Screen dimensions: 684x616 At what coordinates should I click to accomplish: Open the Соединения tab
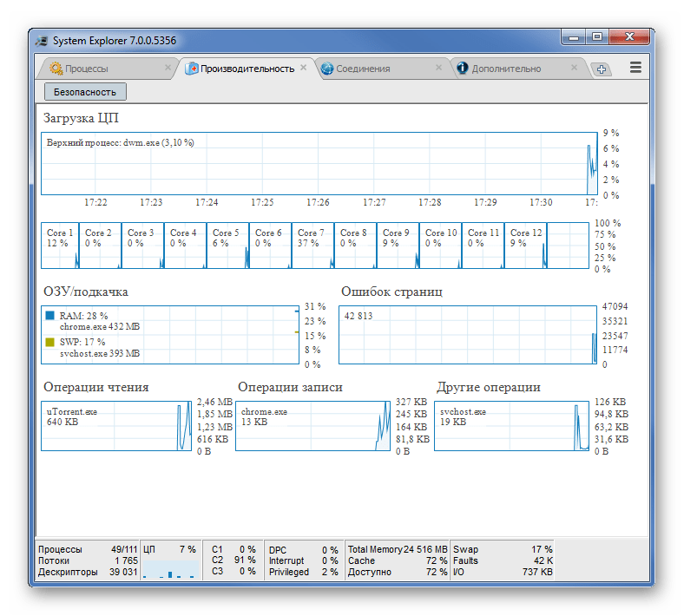pyautogui.click(x=383, y=69)
